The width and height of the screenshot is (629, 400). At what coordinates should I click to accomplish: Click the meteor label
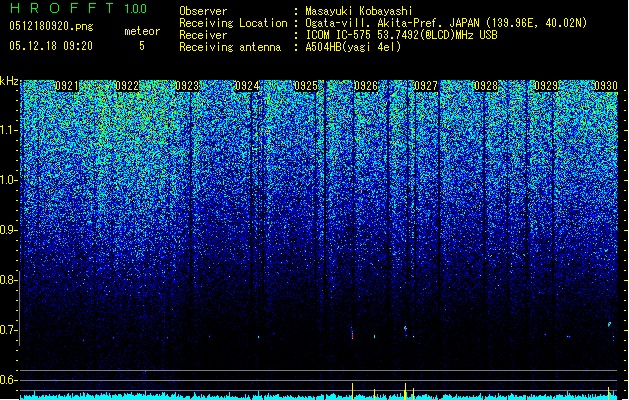(x=142, y=31)
